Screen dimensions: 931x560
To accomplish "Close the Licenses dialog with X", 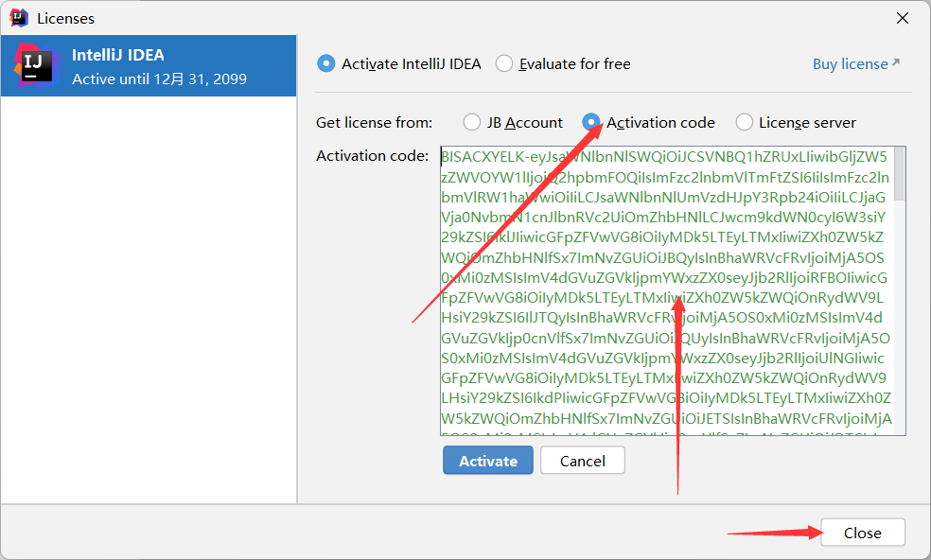I will click(903, 18).
